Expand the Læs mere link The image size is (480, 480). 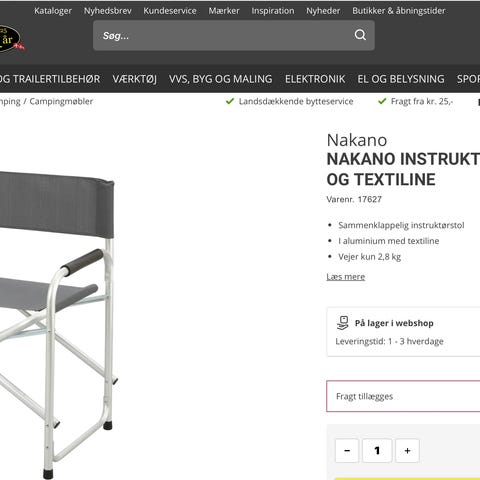click(x=346, y=277)
